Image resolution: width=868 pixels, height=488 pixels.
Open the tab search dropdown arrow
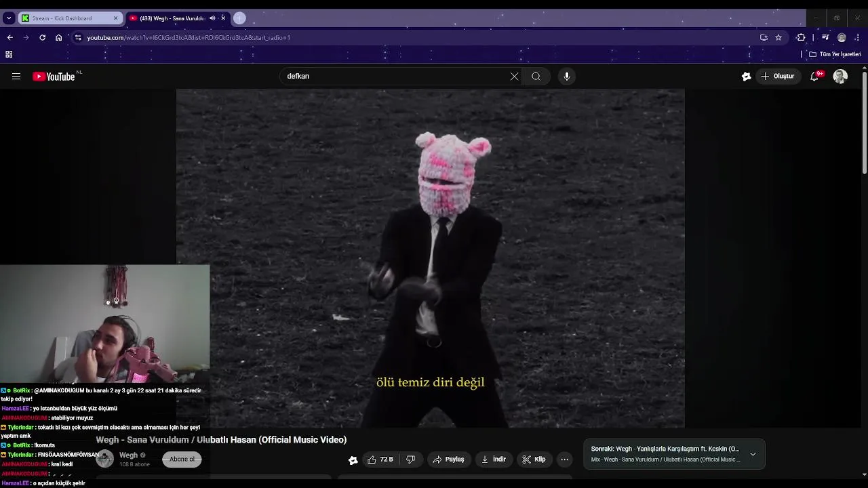coord(9,18)
